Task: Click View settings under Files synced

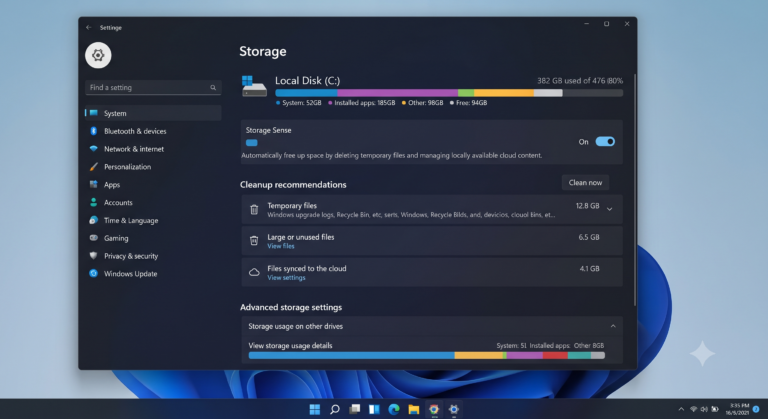Action: (x=286, y=277)
